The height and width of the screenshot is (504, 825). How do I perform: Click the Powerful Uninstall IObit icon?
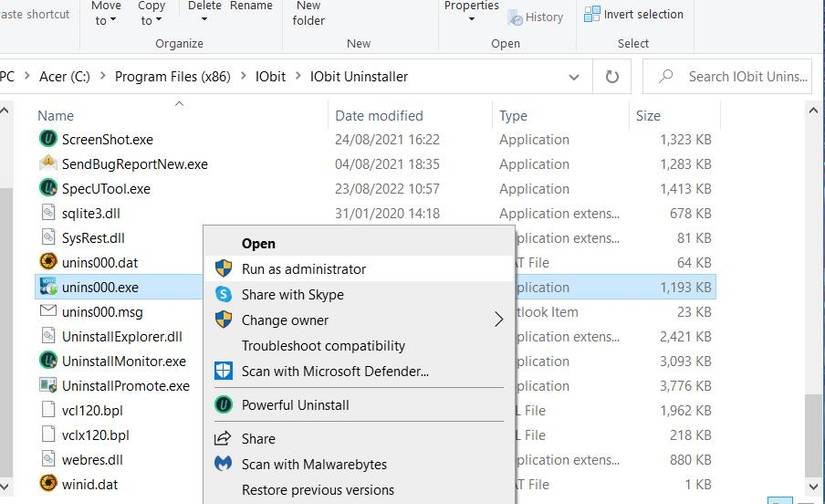(x=224, y=405)
